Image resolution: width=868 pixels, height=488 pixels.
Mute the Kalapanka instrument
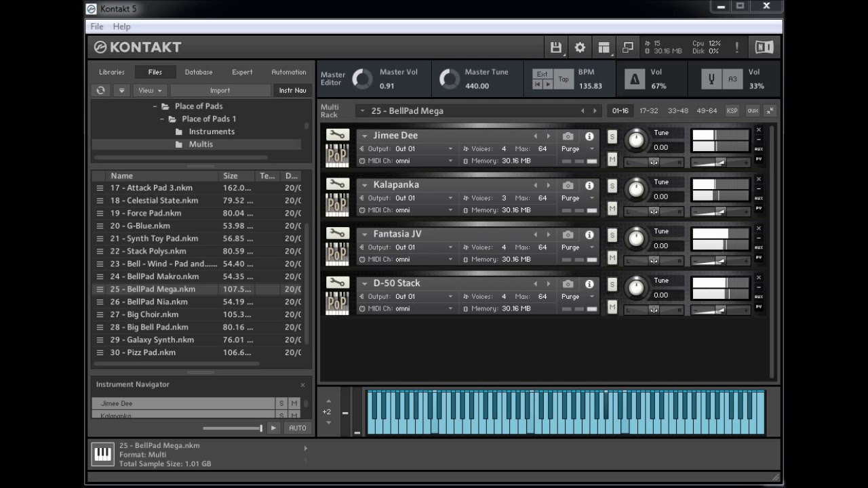(x=612, y=209)
